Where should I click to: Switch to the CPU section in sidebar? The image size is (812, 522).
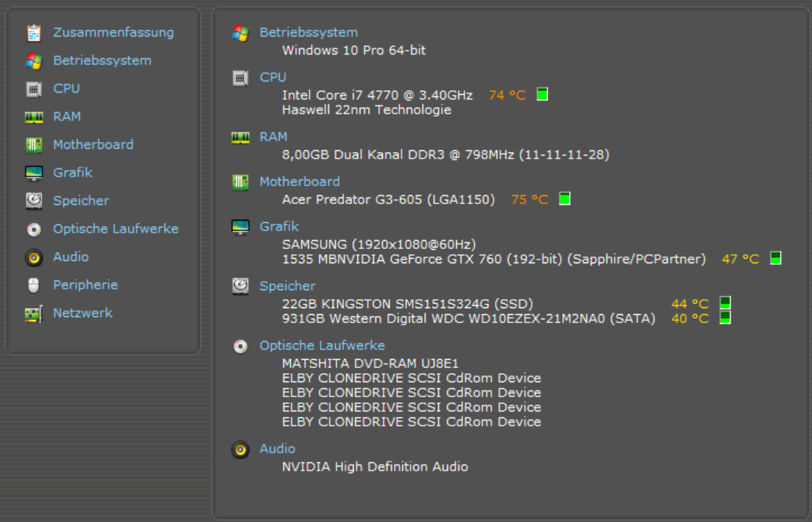pyautogui.click(x=67, y=88)
